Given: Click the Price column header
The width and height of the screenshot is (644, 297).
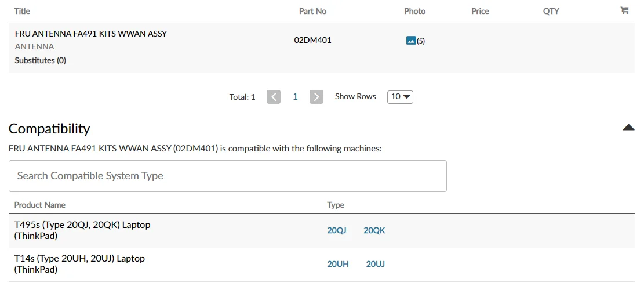Looking at the screenshot, I should pyautogui.click(x=480, y=11).
